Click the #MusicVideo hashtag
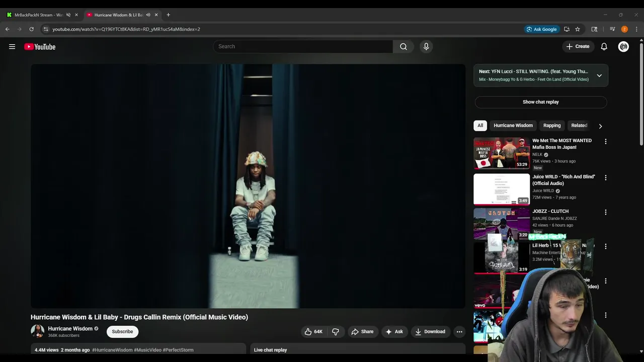This screenshot has width=644, height=362. [x=147, y=350]
